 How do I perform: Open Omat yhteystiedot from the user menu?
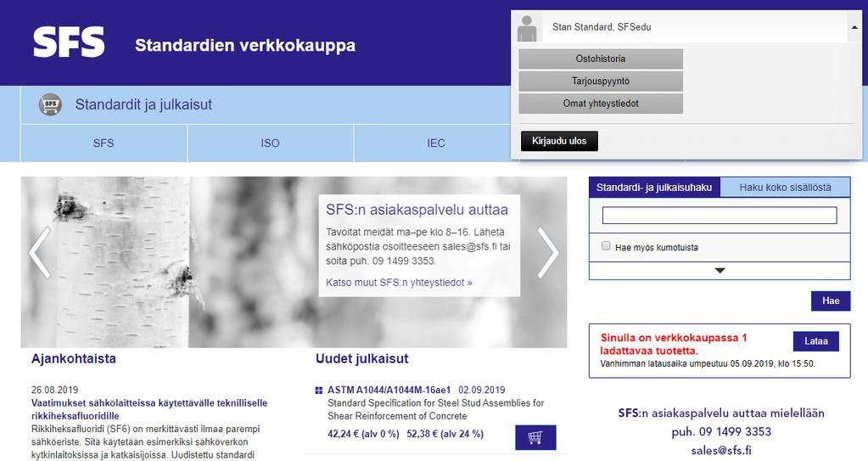pyautogui.click(x=601, y=103)
